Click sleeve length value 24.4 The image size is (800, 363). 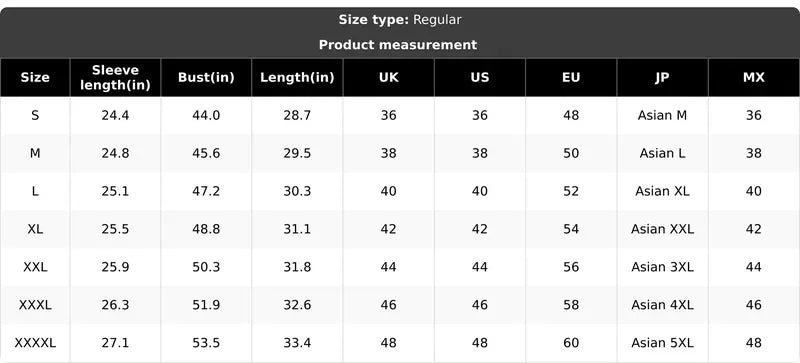pyautogui.click(x=115, y=115)
